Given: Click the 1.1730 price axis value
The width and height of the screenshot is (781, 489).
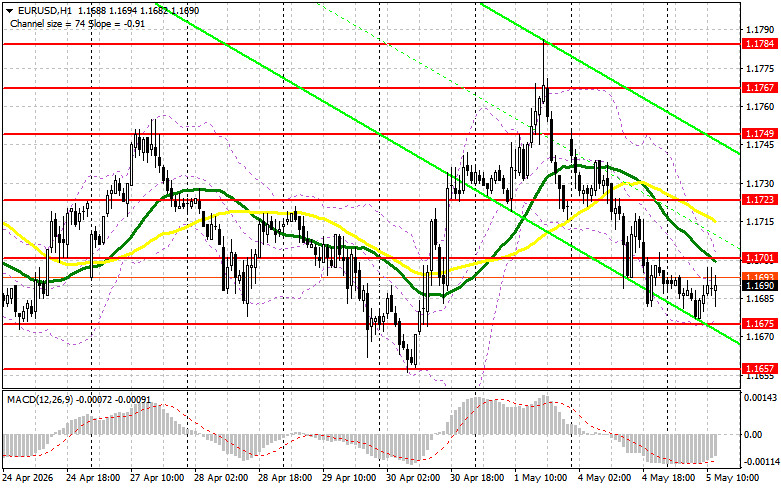Looking at the screenshot, I should click(760, 184).
